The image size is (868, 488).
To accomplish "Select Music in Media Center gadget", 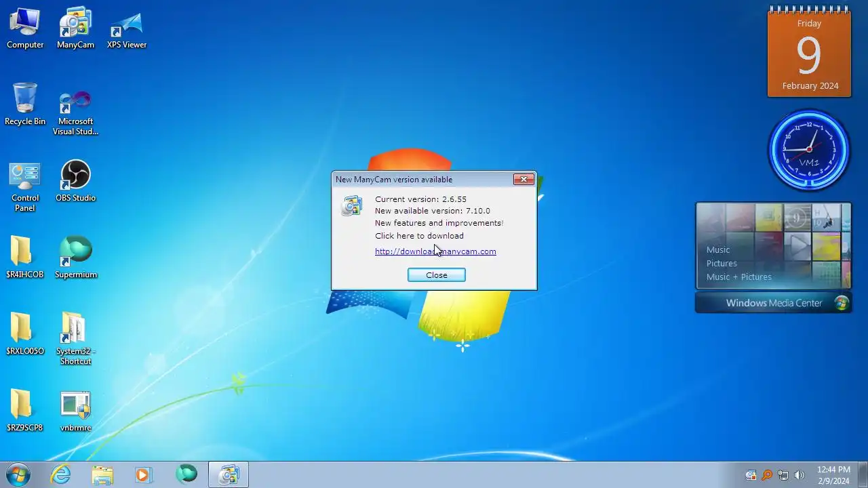I will tap(718, 250).
